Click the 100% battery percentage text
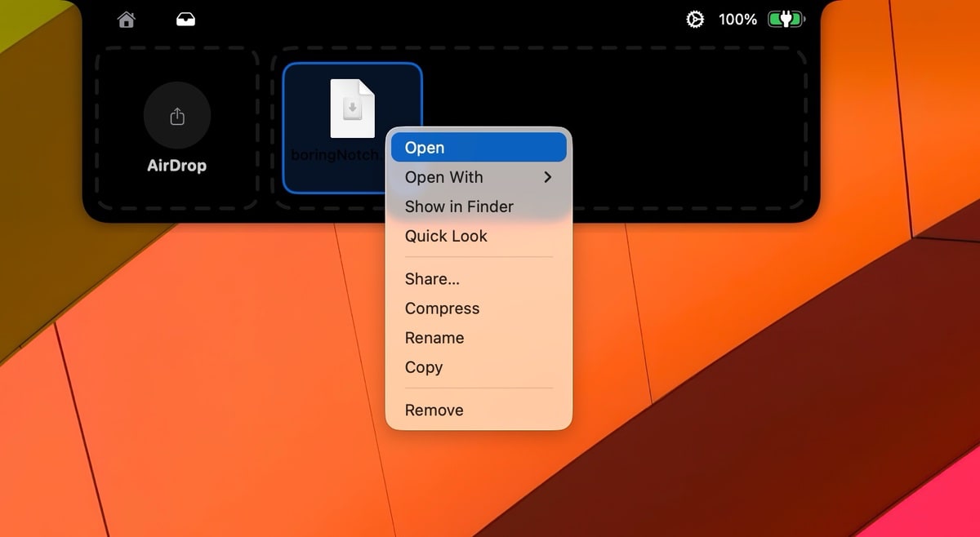Image resolution: width=980 pixels, height=537 pixels. pos(737,20)
